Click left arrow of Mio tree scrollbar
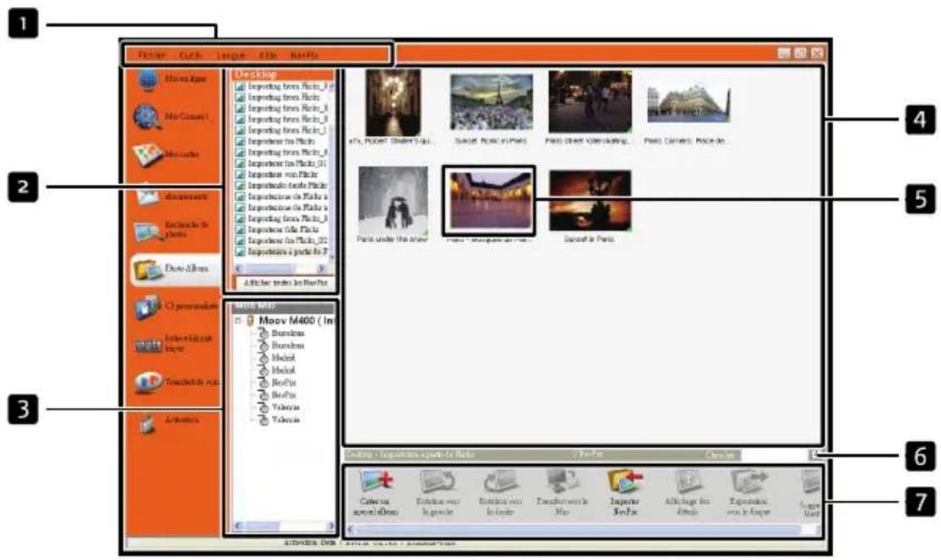 coord(238,526)
